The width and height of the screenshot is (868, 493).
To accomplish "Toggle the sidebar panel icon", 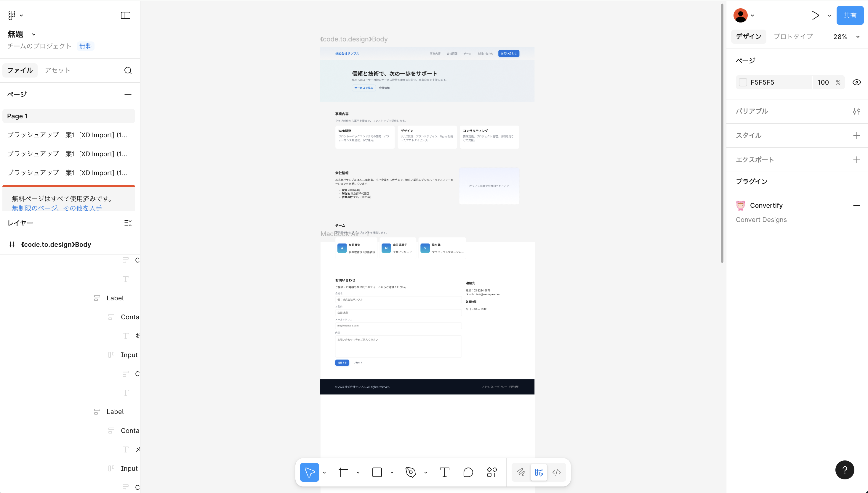I will coord(125,16).
